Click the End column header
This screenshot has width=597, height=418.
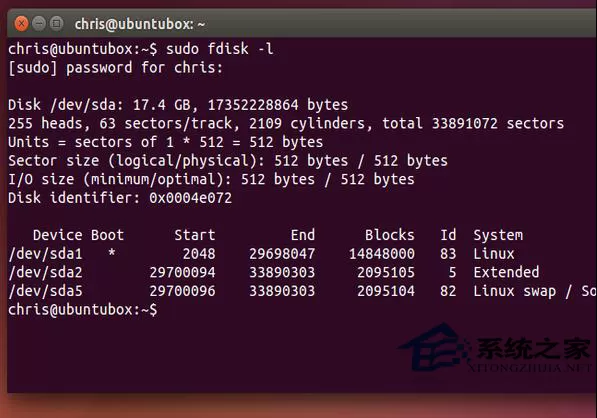(x=303, y=235)
